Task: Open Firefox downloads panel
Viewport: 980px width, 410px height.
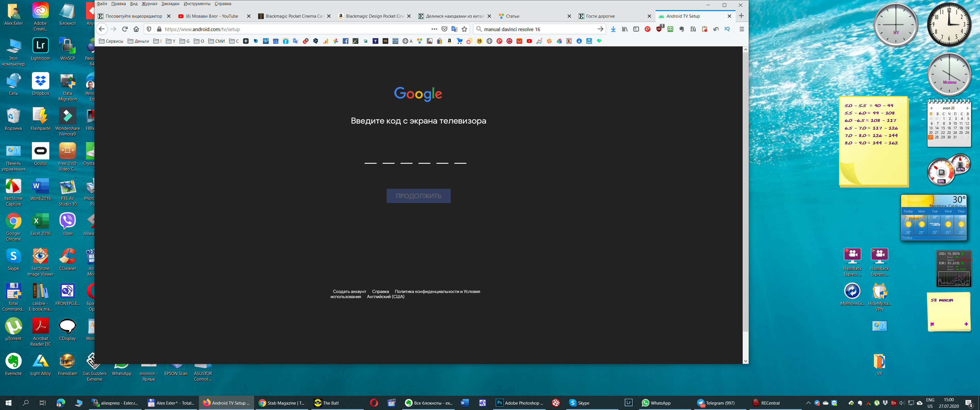Action: pos(613,29)
